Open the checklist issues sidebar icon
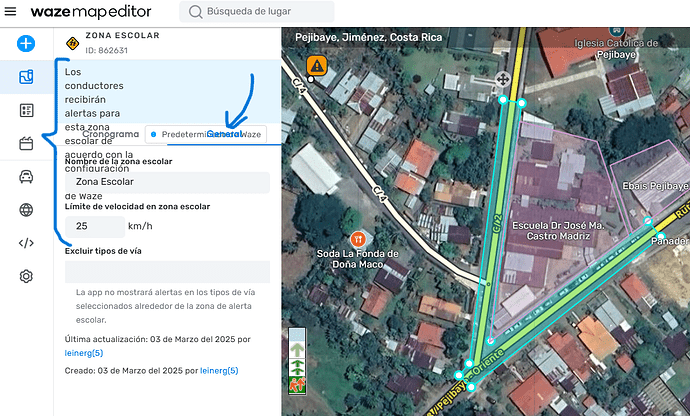 pyautogui.click(x=26, y=110)
